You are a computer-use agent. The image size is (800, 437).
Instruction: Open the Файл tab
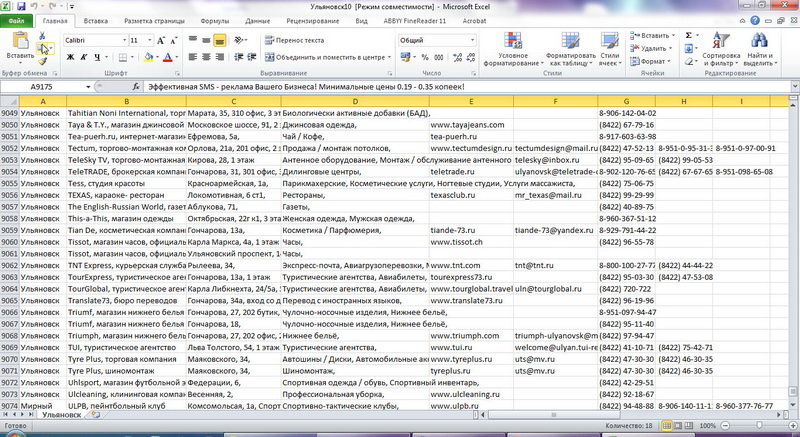tap(16, 21)
